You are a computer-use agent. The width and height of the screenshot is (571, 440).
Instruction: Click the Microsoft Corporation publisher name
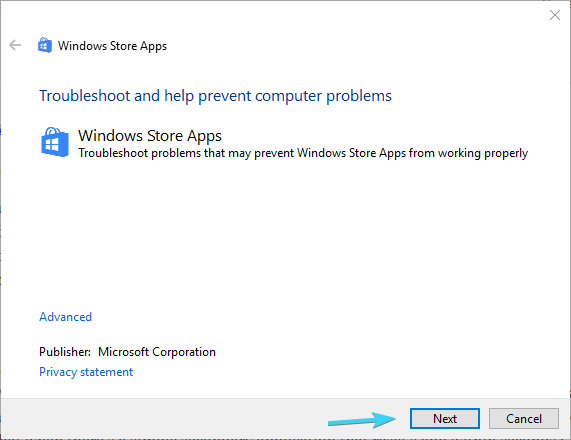pos(157,352)
